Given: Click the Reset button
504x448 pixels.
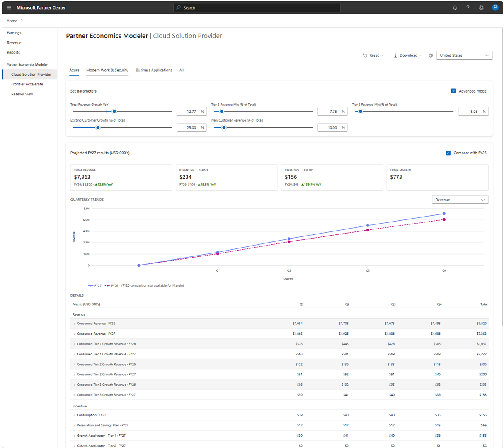Looking at the screenshot, I should (373, 56).
